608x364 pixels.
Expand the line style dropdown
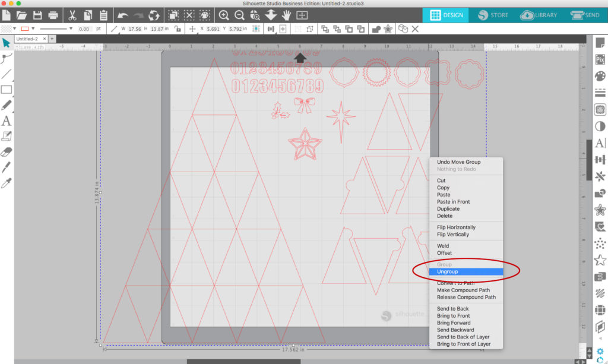(70, 29)
